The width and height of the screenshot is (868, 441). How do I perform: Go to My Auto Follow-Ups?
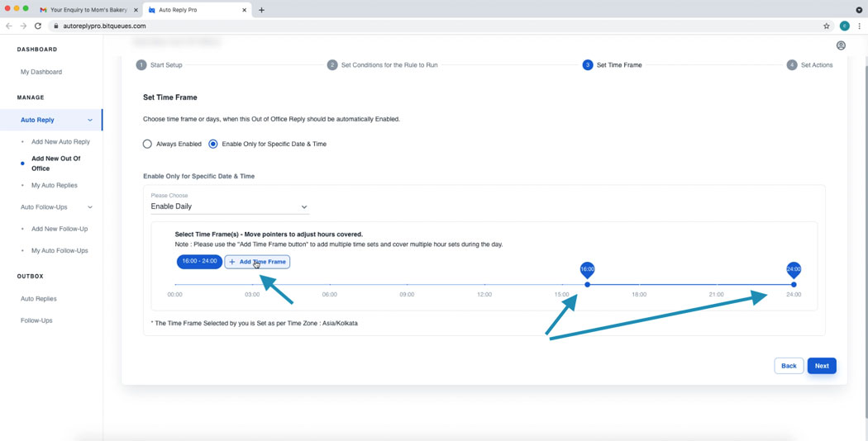(60, 251)
